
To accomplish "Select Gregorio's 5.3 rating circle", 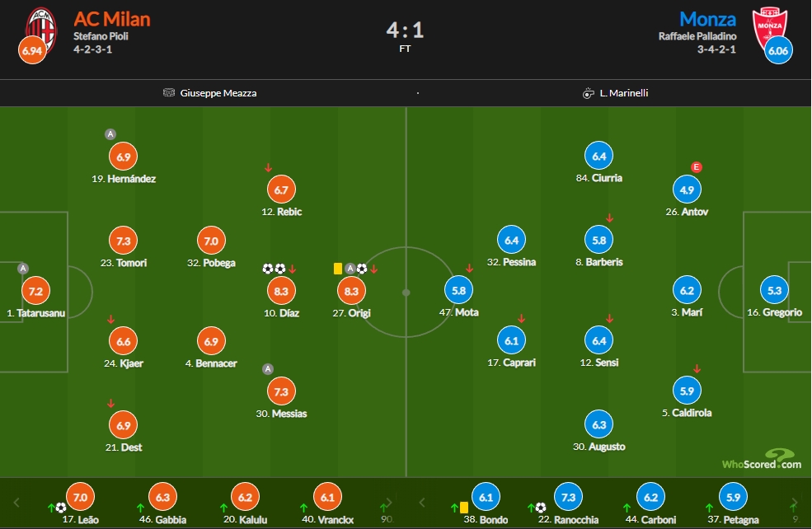I will point(774,290).
